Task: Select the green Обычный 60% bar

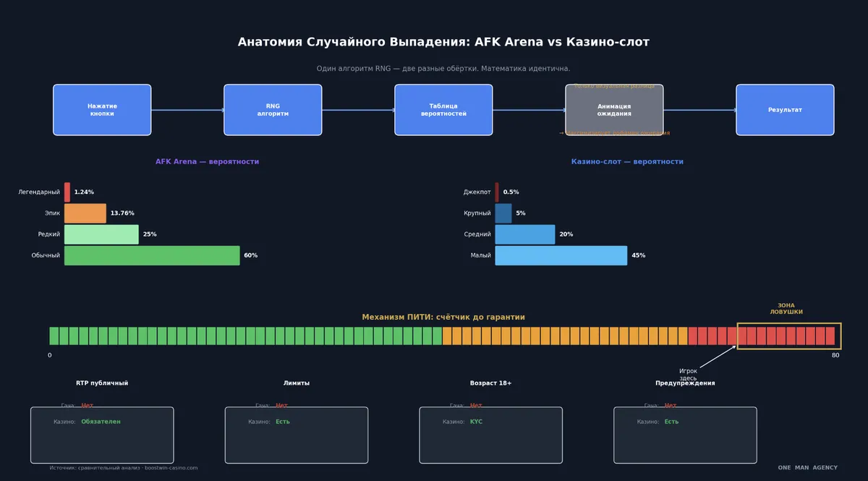Action: coord(152,255)
